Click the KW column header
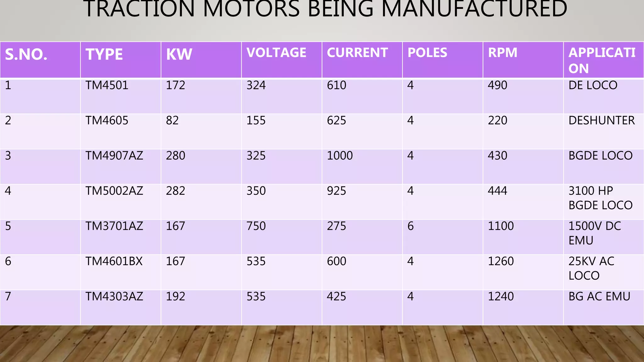The width and height of the screenshot is (644, 362). click(179, 55)
